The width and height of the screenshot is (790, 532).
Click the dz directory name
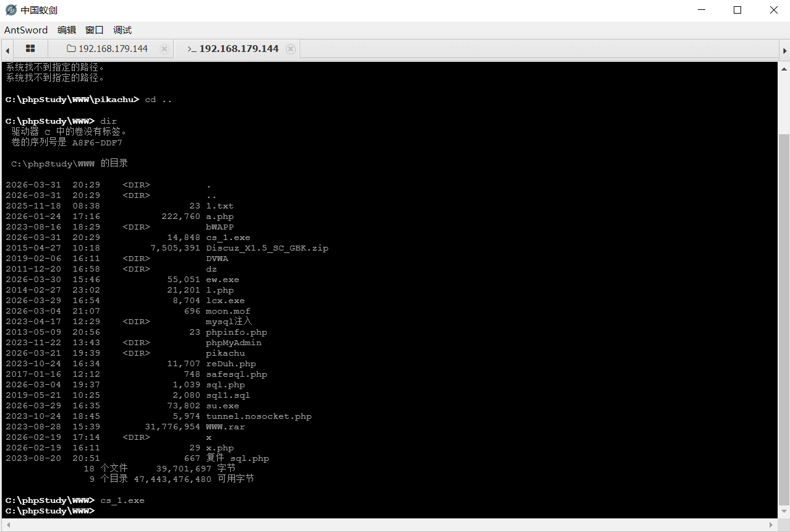coord(212,269)
